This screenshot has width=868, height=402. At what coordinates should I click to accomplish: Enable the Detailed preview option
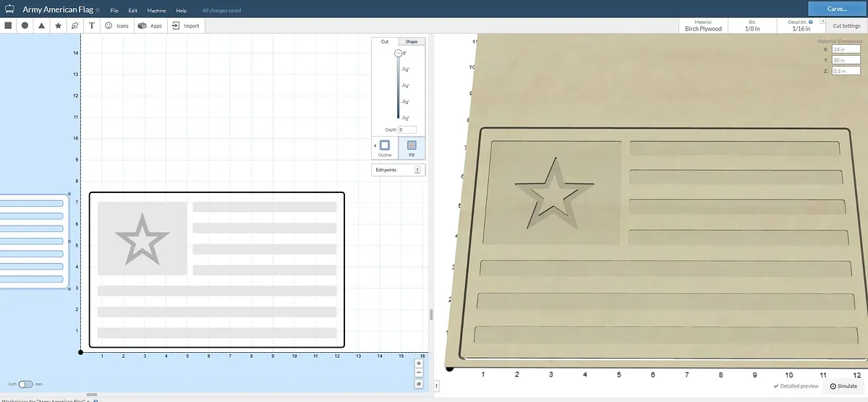796,386
